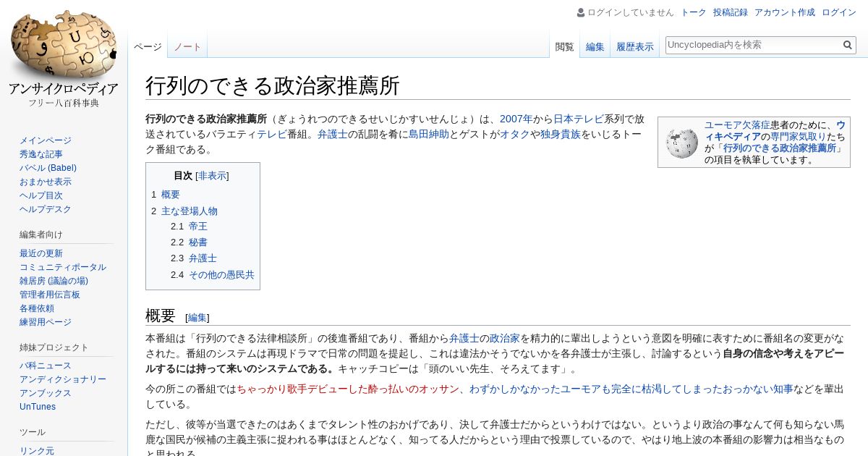Open コミュニティポータル sidebar link
The image size is (868, 456).
pos(63,267)
